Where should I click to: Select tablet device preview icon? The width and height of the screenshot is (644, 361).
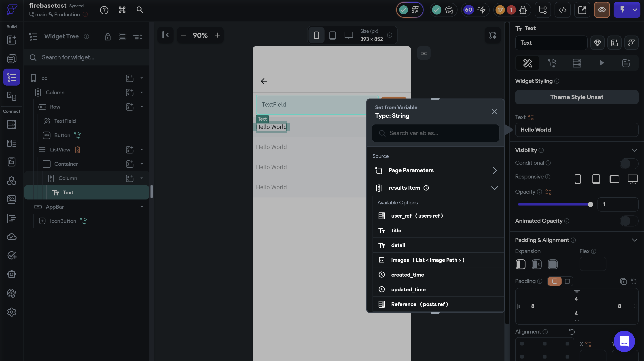pyautogui.click(x=333, y=35)
